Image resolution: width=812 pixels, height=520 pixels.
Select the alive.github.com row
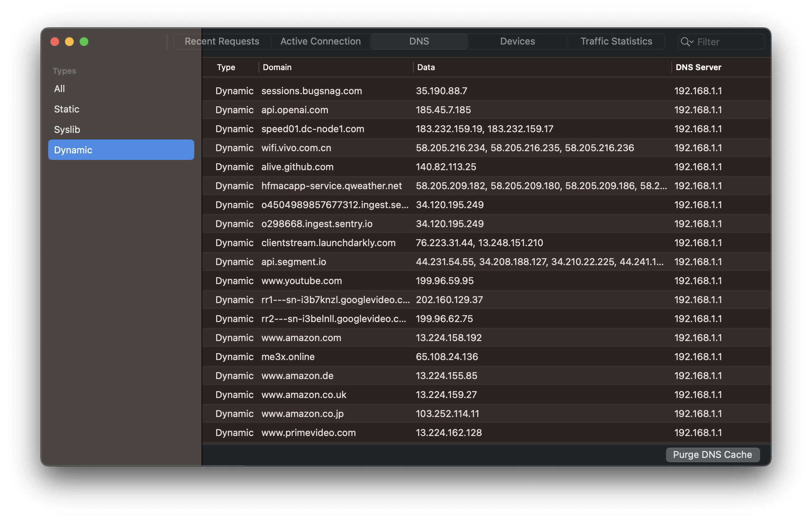point(297,167)
